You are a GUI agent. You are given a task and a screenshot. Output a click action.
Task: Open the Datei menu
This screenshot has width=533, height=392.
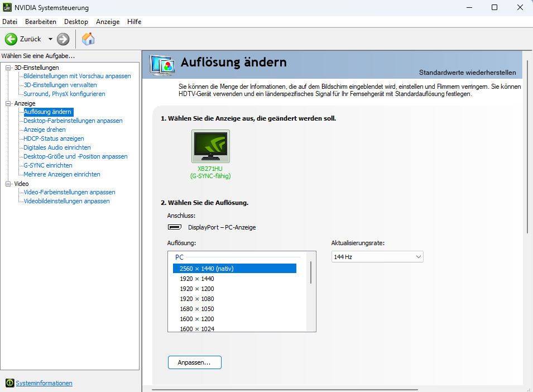point(10,22)
